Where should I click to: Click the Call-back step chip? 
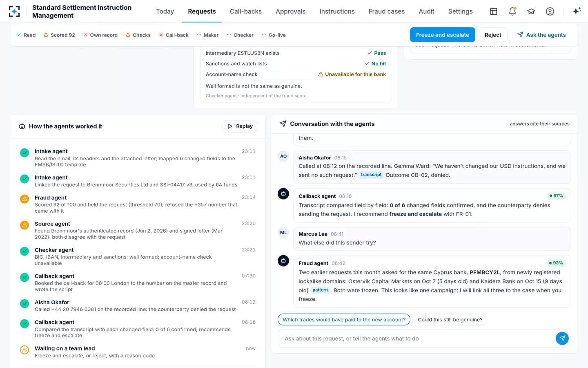coord(174,35)
